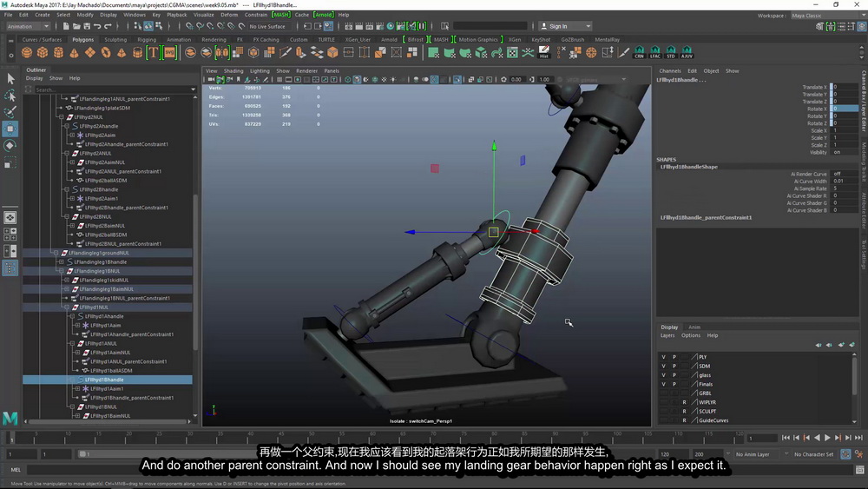Open layer editor Options menu
The height and width of the screenshot is (489, 868).
(691, 335)
